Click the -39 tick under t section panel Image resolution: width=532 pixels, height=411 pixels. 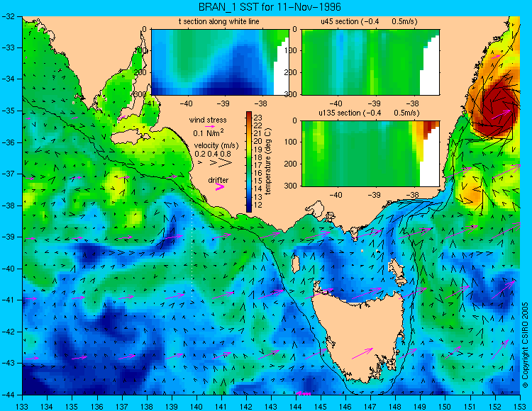pyautogui.click(x=223, y=103)
